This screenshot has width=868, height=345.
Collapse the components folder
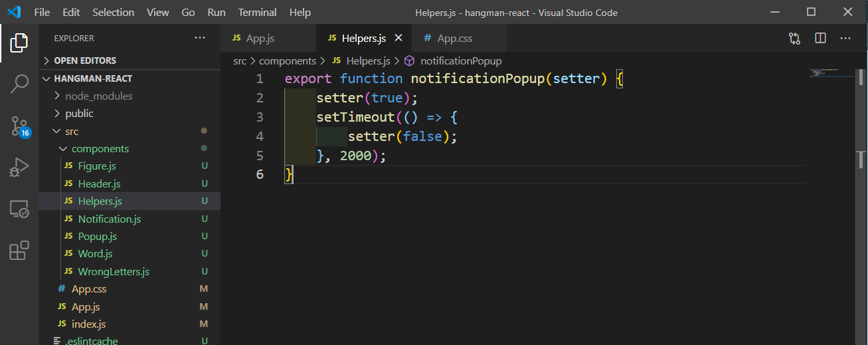130,149
